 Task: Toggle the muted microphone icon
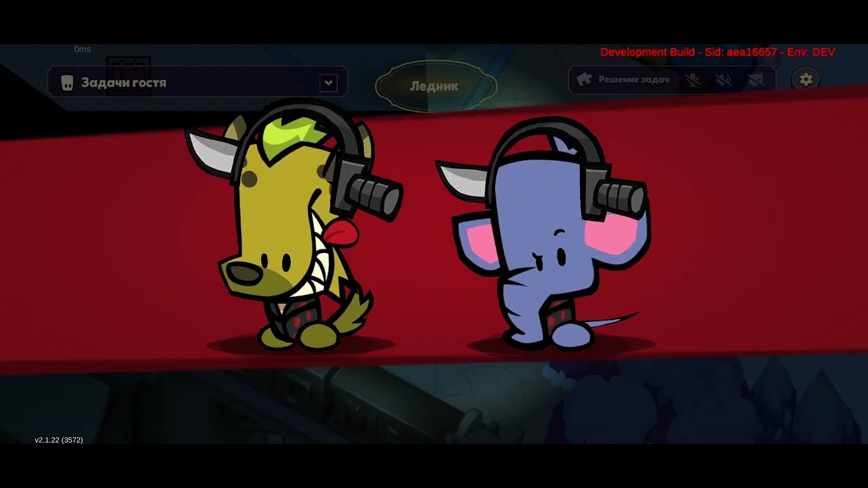692,80
